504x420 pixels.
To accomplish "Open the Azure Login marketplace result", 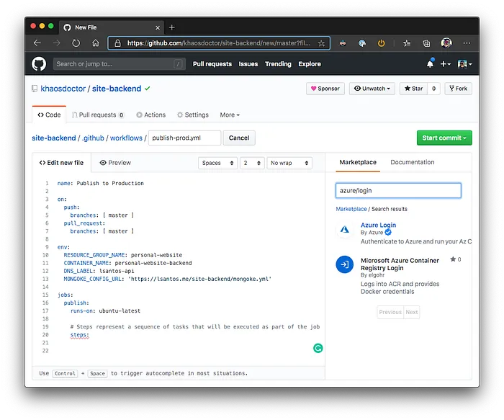I will tap(378, 225).
